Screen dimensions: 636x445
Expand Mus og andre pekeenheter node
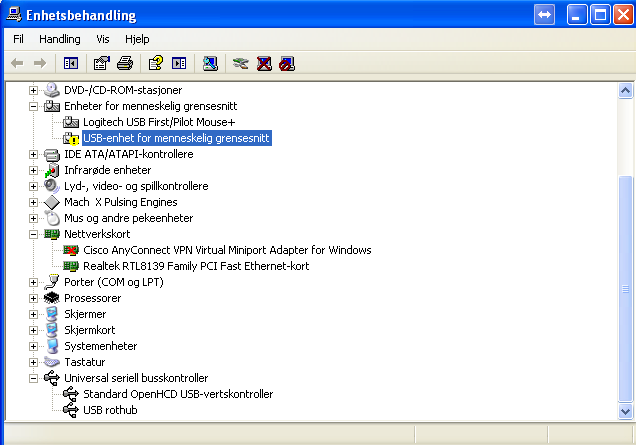click(33, 219)
